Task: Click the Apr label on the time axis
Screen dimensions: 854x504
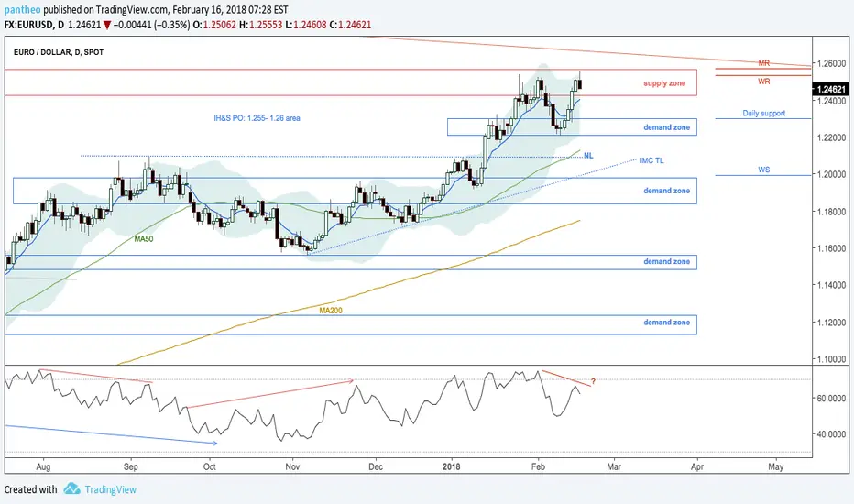Action: pyautogui.click(x=696, y=467)
